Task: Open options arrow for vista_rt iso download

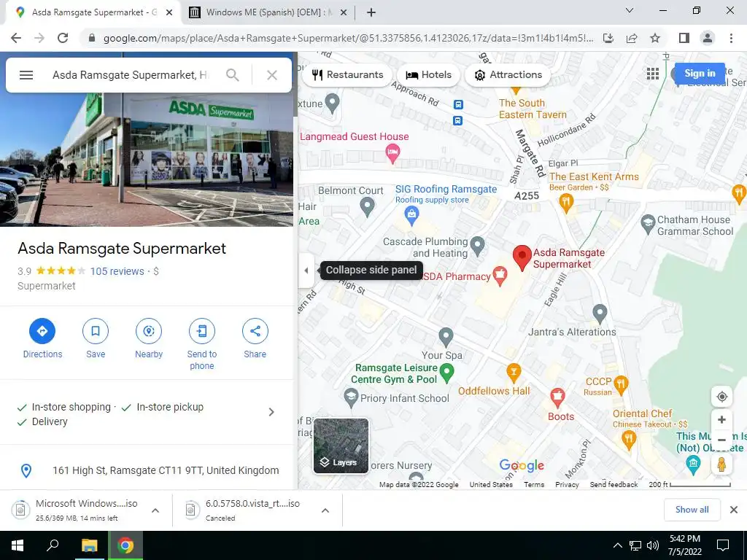Action: 325,510
